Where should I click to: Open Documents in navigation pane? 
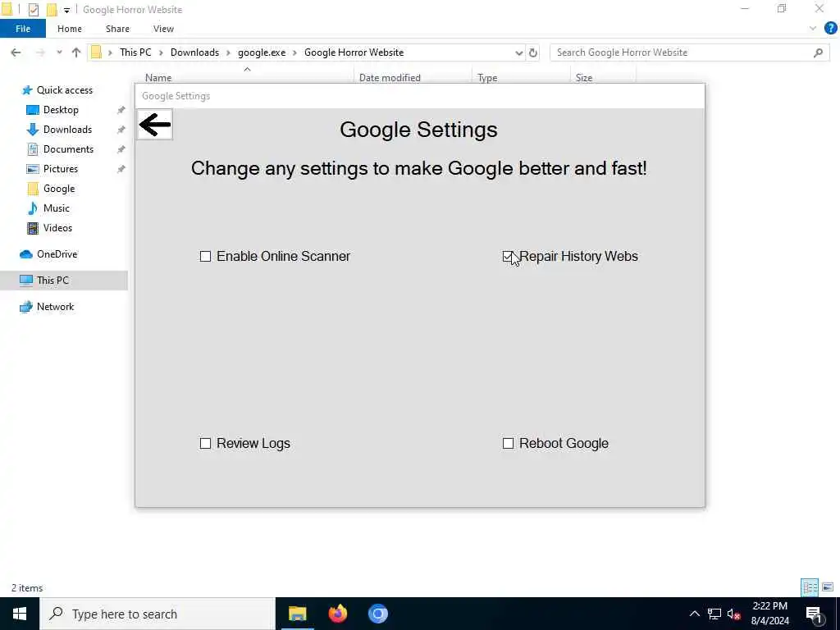click(x=68, y=149)
